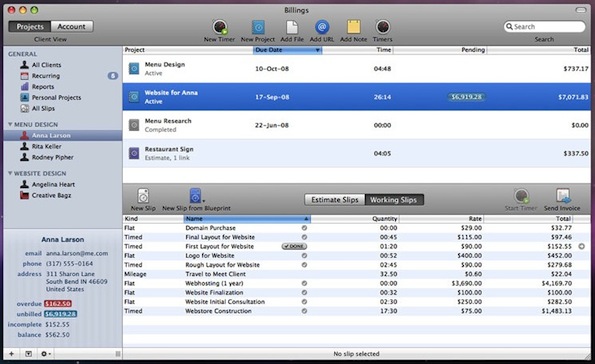Toggle status mark on Website Initial Consultation
Image resolution: width=595 pixels, height=364 pixels.
[x=304, y=302]
